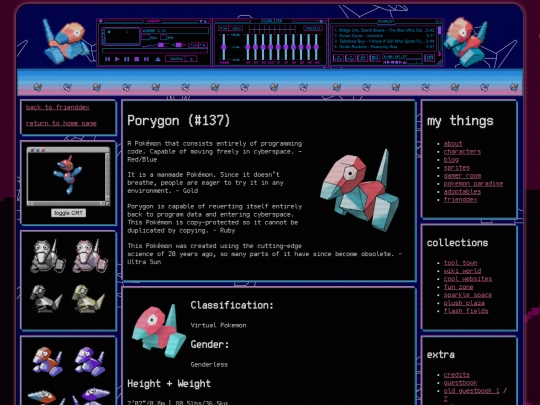Open the playlist MISC button menu

(375, 58)
